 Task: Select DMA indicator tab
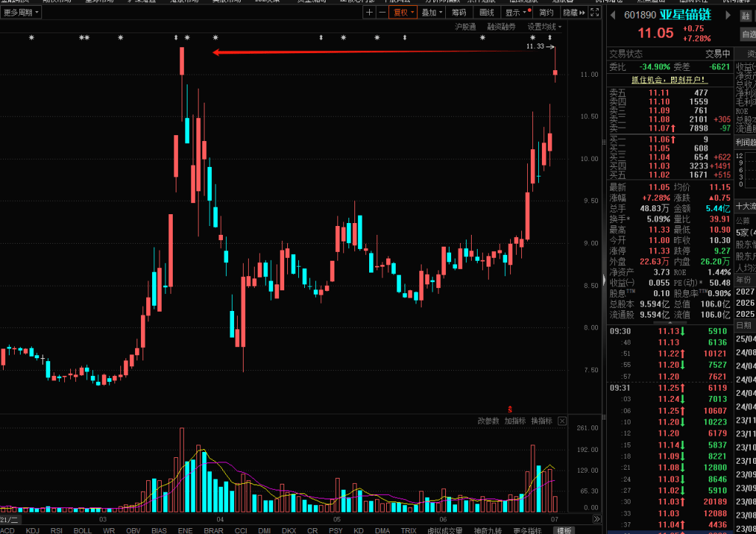[x=382, y=530]
